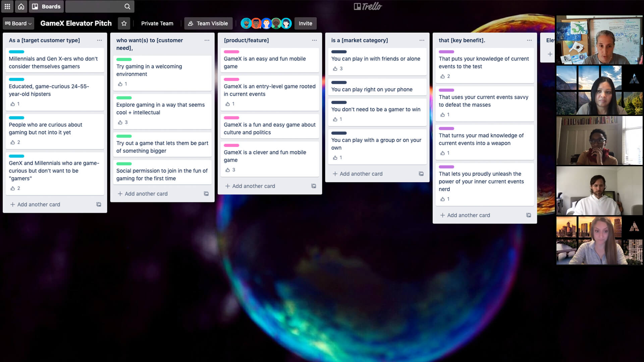Open the Boards menu icon
This screenshot has height=362, width=644.
[35, 6]
